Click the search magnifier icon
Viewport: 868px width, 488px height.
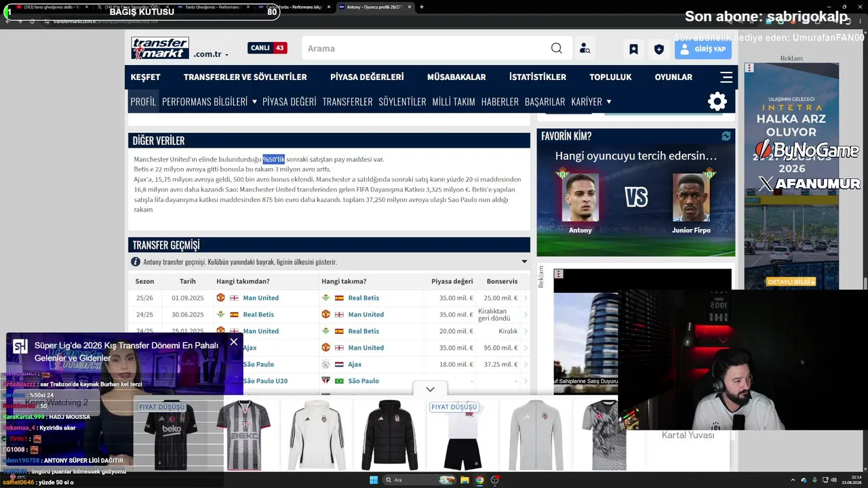pos(557,48)
